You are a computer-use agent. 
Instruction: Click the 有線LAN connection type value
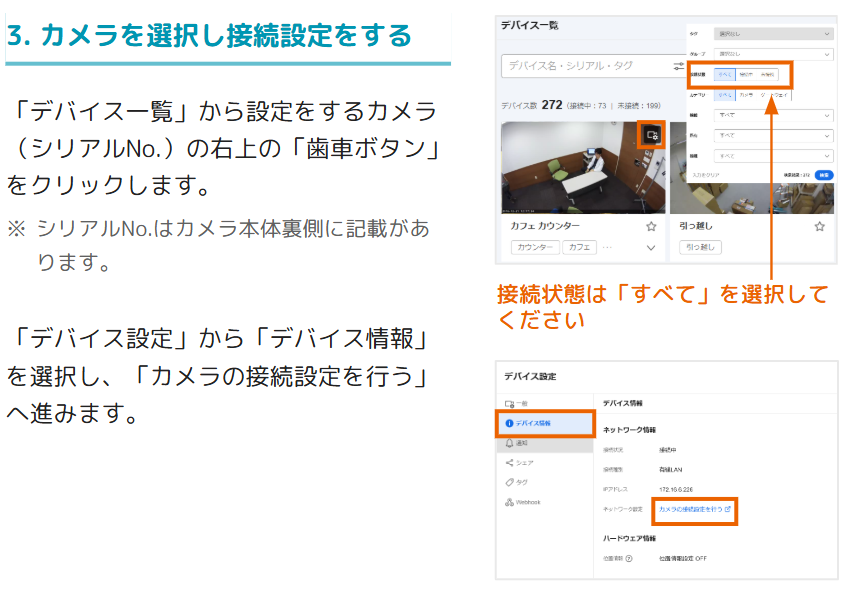[x=671, y=470]
